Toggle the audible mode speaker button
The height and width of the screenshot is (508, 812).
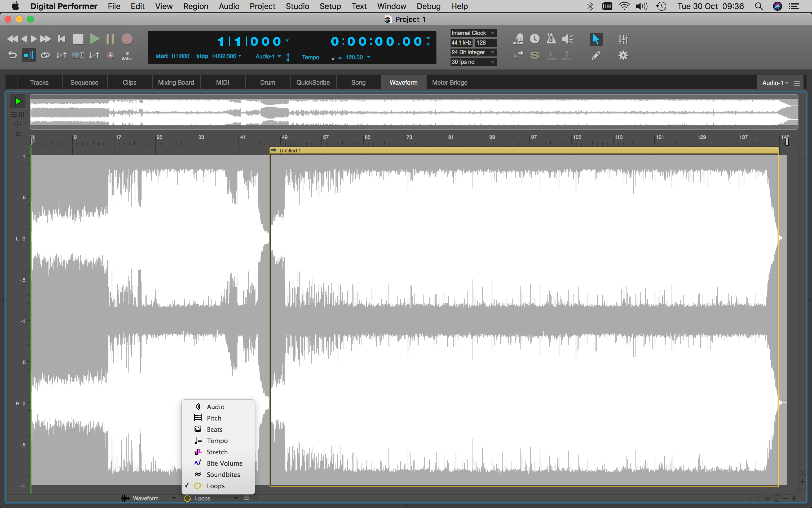567,39
